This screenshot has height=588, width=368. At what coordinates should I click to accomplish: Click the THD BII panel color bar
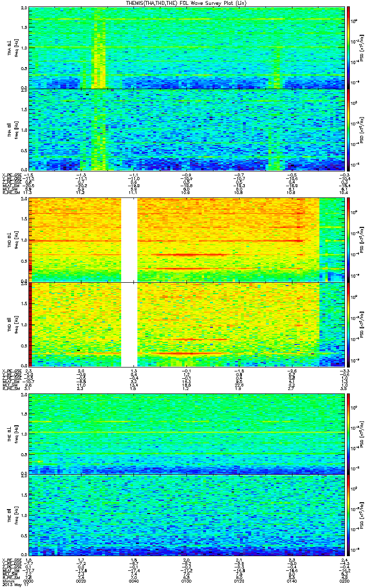click(x=349, y=324)
